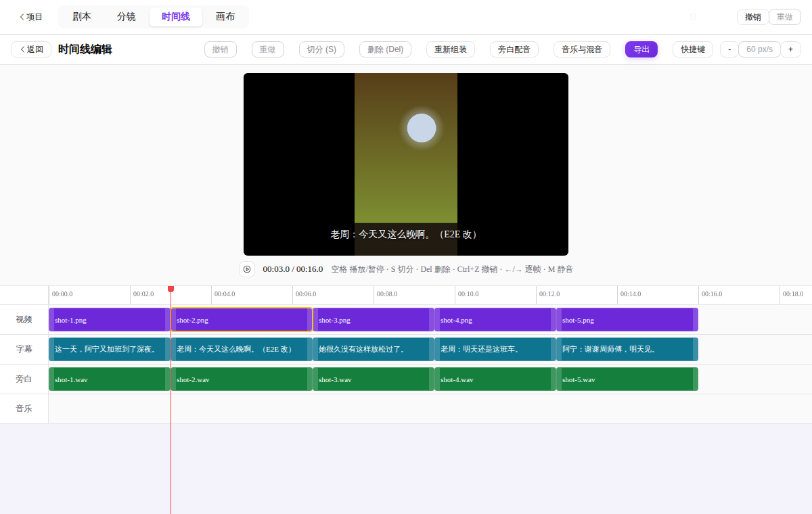Select the shot-1.png video clip
The width and height of the screenshot is (812, 514).
[110, 320]
